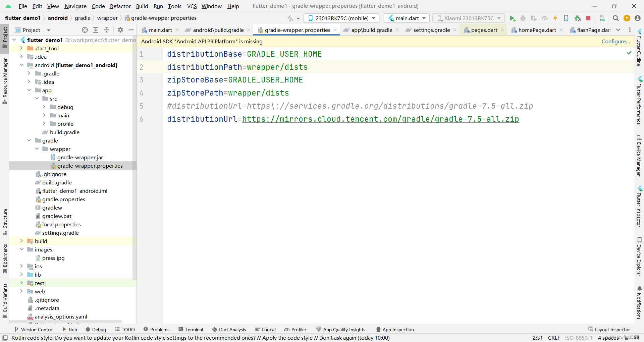Image resolution: width=644 pixels, height=342 pixels.
Task: Open the profiler run icon
Action: (544, 18)
